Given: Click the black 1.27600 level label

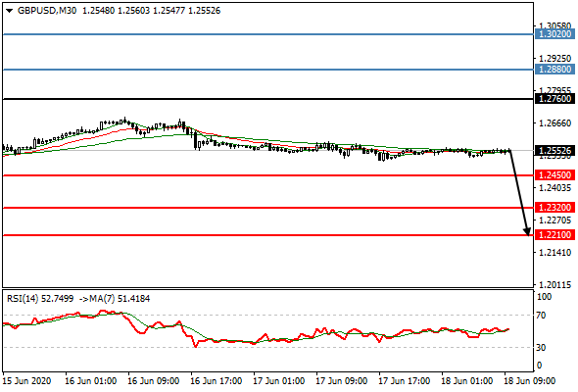Looking at the screenshot, I should (x=554, y=99).
